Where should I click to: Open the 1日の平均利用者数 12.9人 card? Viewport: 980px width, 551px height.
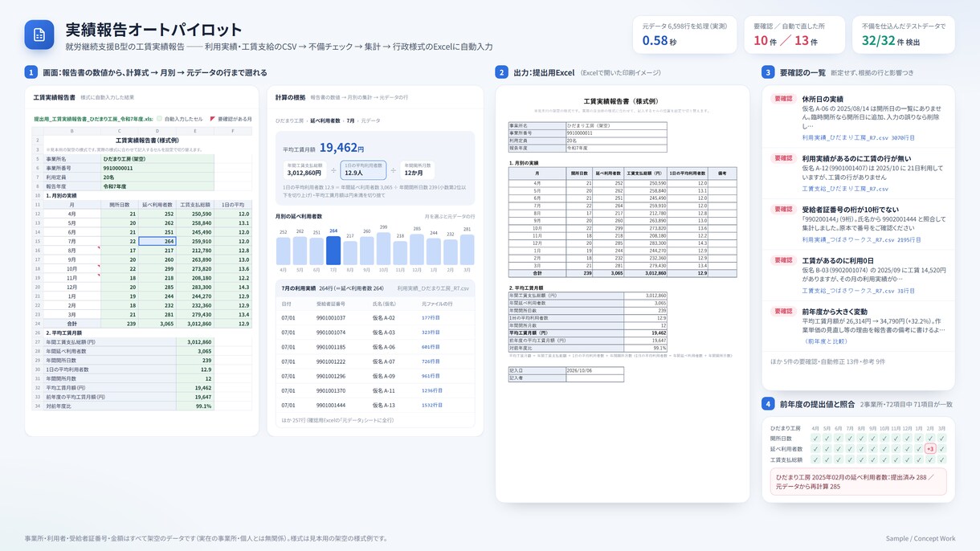364,169
